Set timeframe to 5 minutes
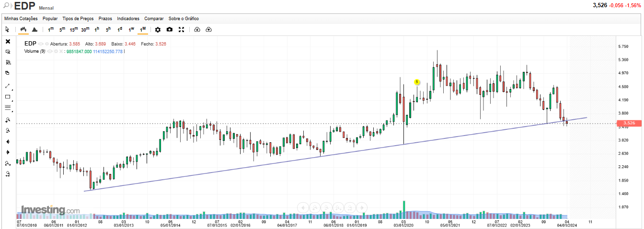 point(62,30)
